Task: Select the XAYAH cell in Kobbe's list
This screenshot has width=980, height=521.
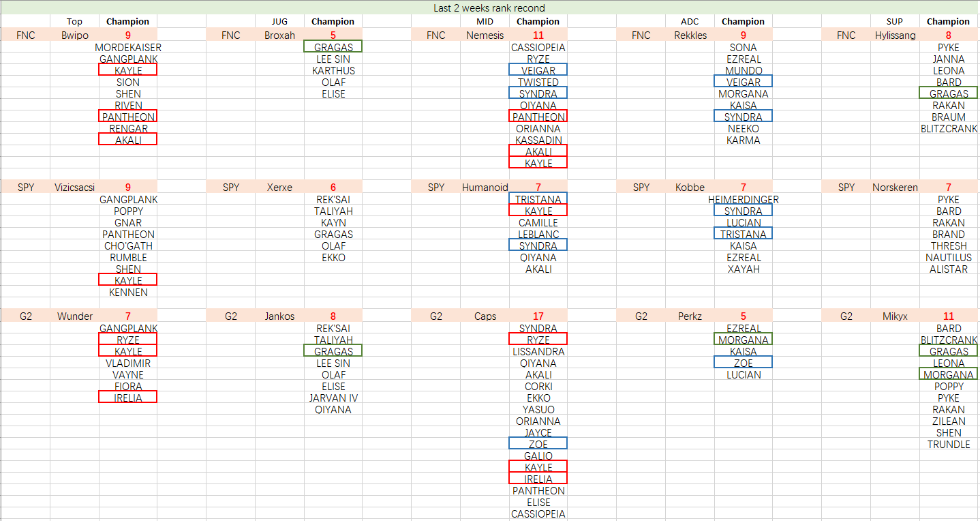Action: (x=744, y=269)
